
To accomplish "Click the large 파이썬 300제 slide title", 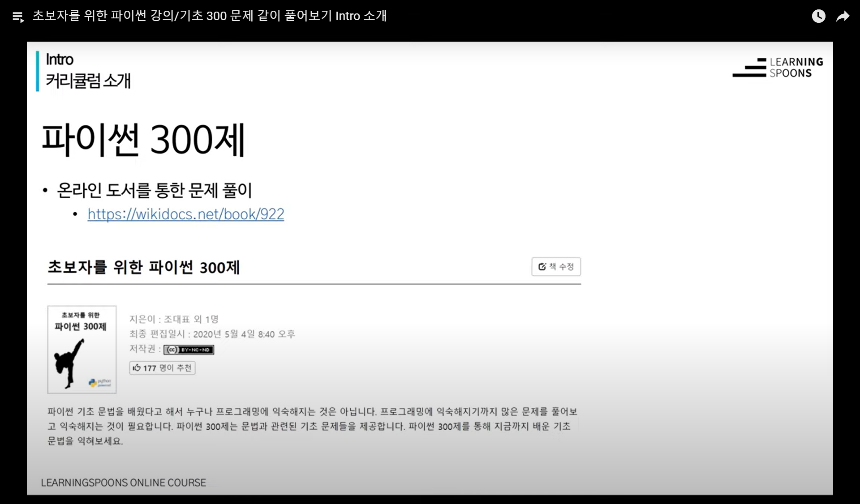I will (143, 140).
